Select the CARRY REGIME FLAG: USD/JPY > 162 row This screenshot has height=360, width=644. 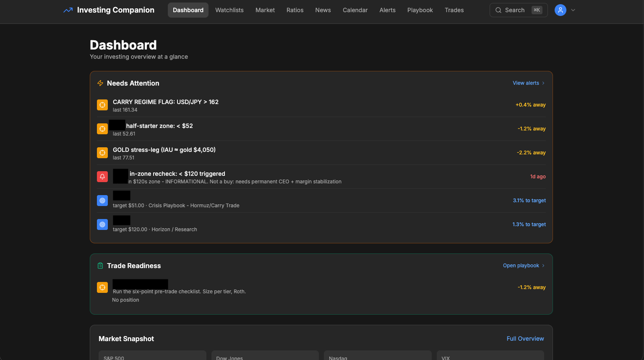click(x=321, y=105)
